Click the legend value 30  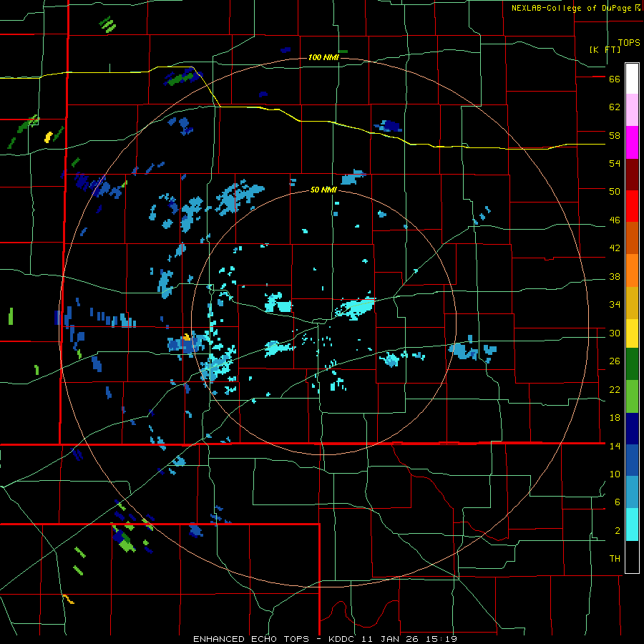615,333
